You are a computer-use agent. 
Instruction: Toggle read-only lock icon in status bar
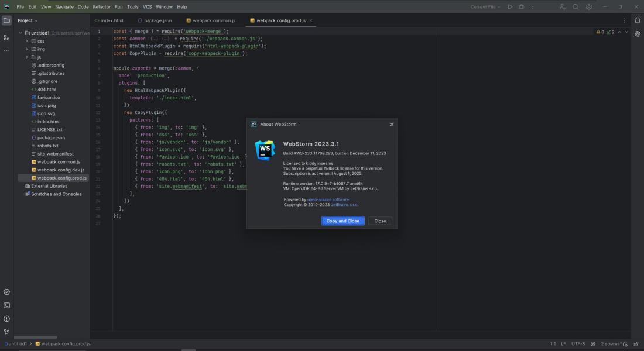tap(636, 344)
